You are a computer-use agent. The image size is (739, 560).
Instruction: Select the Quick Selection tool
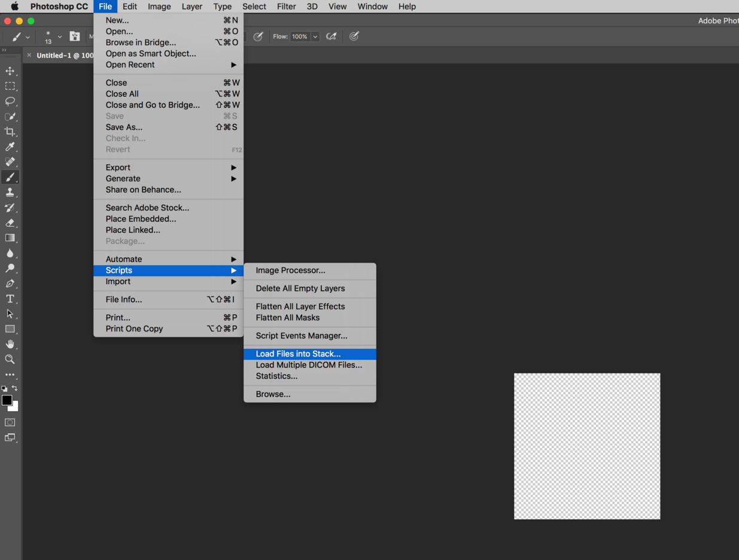coord(10,117)
